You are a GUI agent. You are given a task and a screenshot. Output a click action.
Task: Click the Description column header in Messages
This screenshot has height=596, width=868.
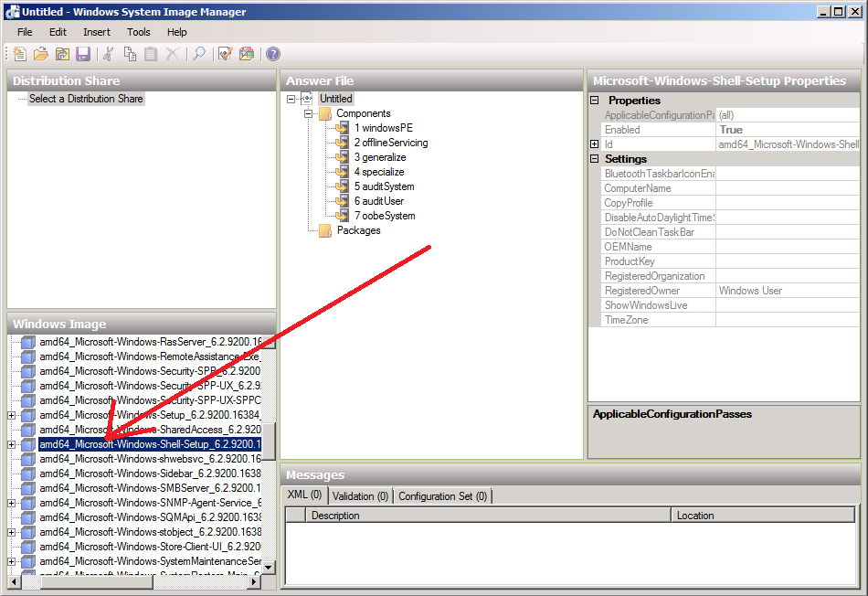[488, 516]
